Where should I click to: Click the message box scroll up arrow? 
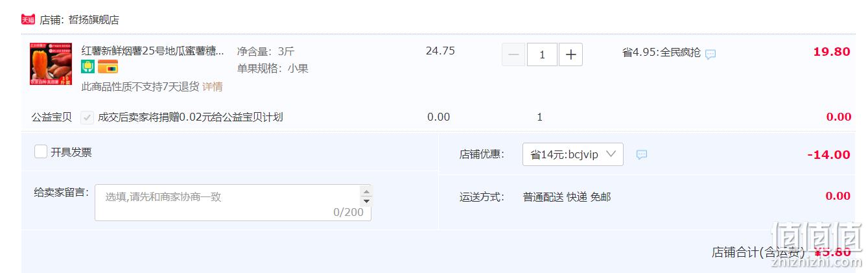(366, 191)
